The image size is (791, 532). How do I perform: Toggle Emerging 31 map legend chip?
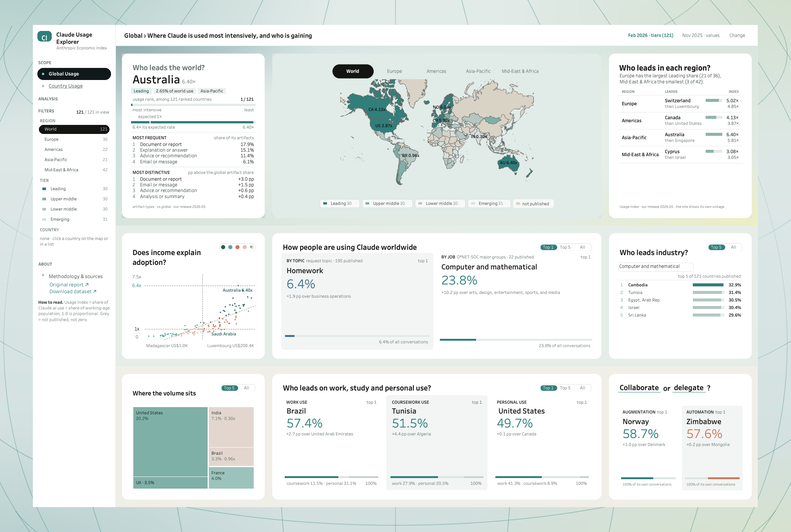(x=489, y=203)
